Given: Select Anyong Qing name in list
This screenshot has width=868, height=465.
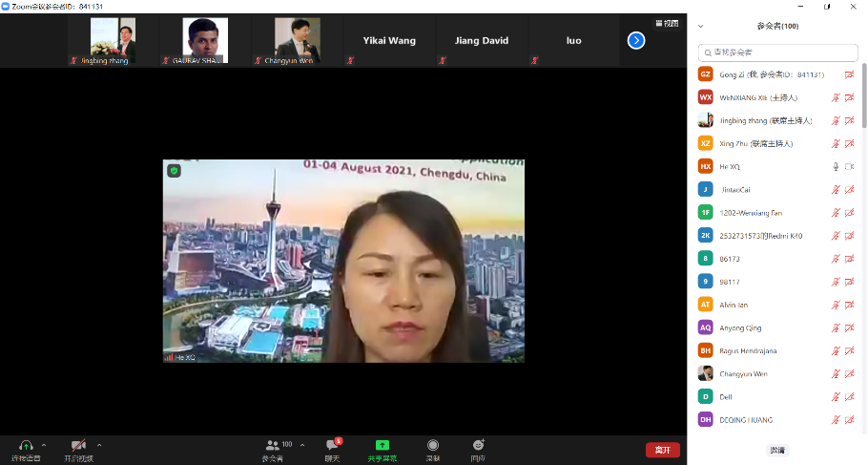Looking at the screenshot, I should point(740,328).
